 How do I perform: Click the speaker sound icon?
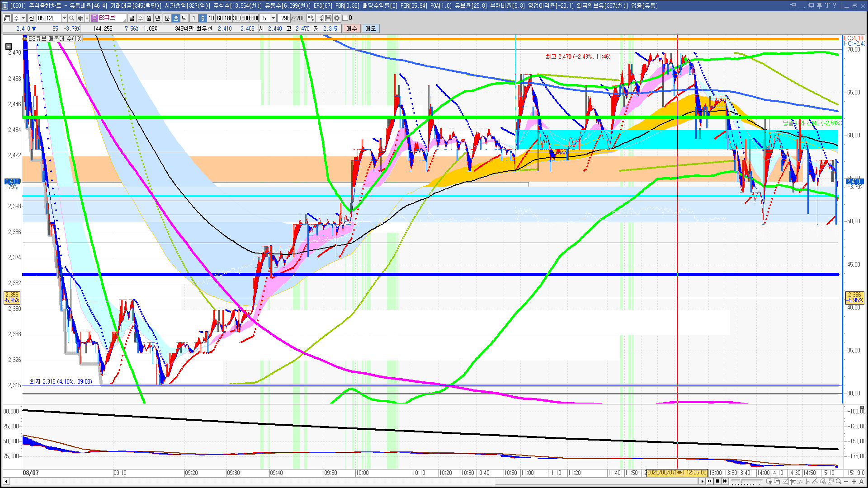click(80, 18)
